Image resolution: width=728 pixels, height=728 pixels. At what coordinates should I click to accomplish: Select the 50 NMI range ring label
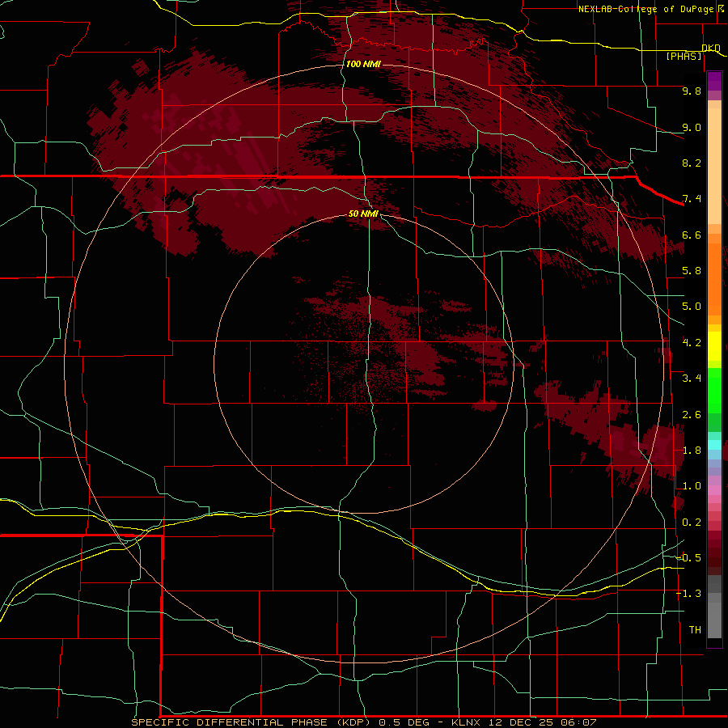pyautogui.click(x=363, y=214)
